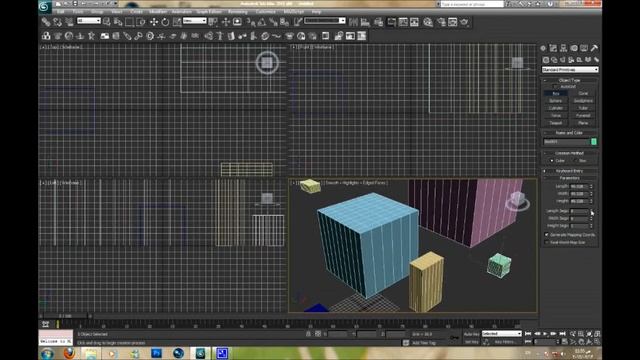Toggle the Angle Snap button

(x=262, y=22)
